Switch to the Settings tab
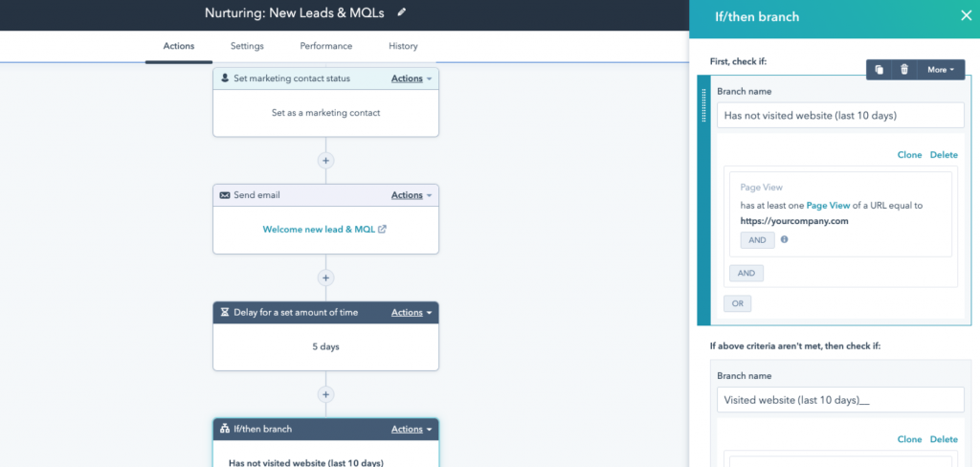Screen dimensions: 980x467 pos(247,46)
